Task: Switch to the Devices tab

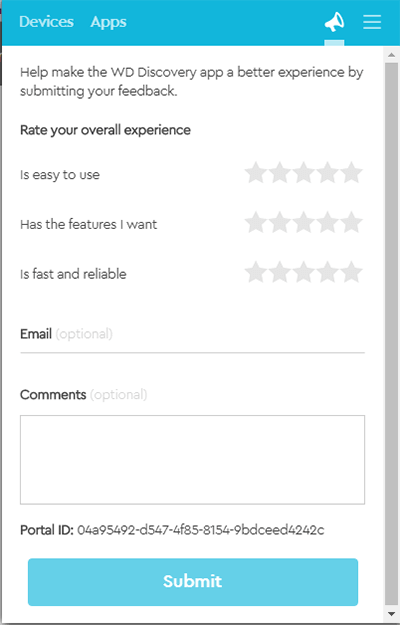Action: 46,22
